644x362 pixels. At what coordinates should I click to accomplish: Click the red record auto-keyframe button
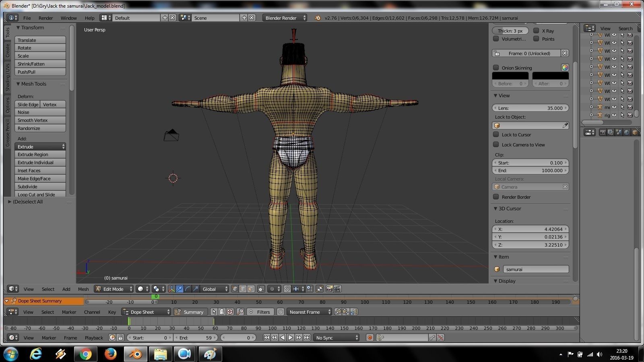click(x=370, y=337)
